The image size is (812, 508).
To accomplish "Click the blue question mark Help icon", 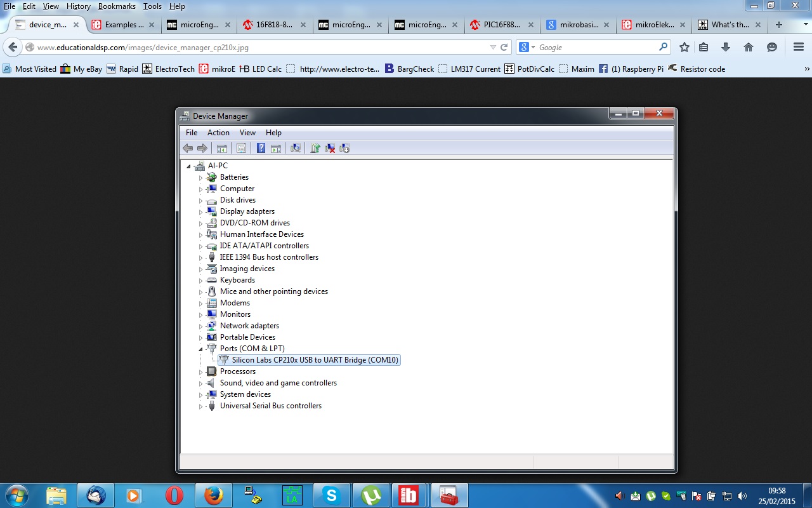I will [261, 148].
